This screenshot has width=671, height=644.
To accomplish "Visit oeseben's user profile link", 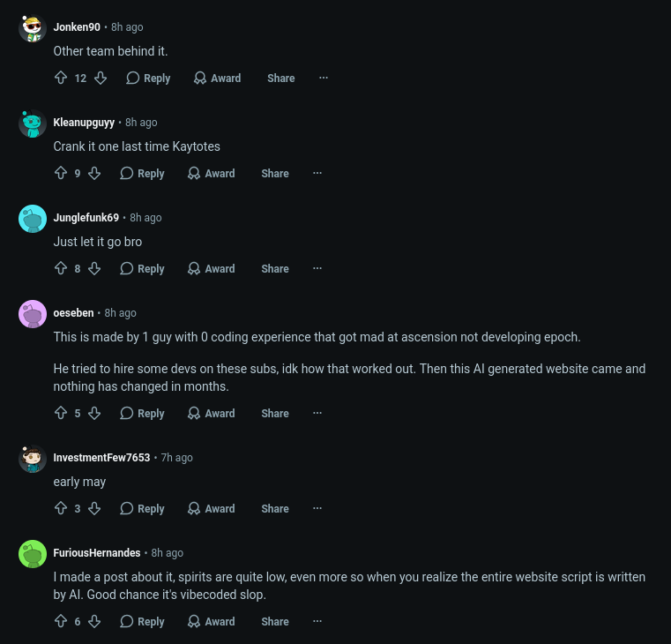I will [x=73, y=313].
